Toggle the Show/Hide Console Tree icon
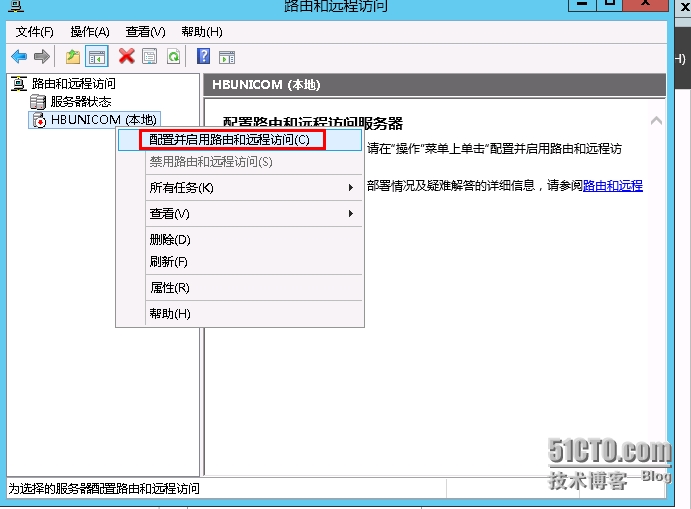This screenshot has width=691, height=509. click(97, 57)
